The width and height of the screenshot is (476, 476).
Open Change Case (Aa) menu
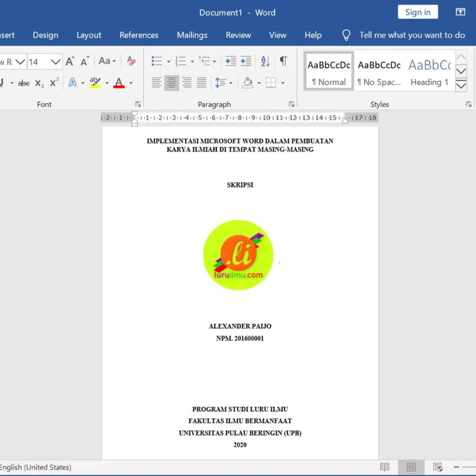coord(107,61)
